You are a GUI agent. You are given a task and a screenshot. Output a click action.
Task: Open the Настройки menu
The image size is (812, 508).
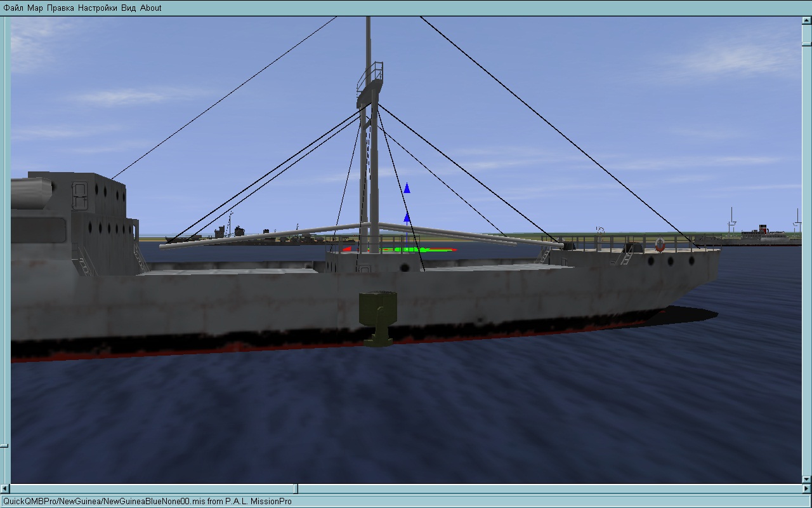pyautogui.click(x=98, y=8)
